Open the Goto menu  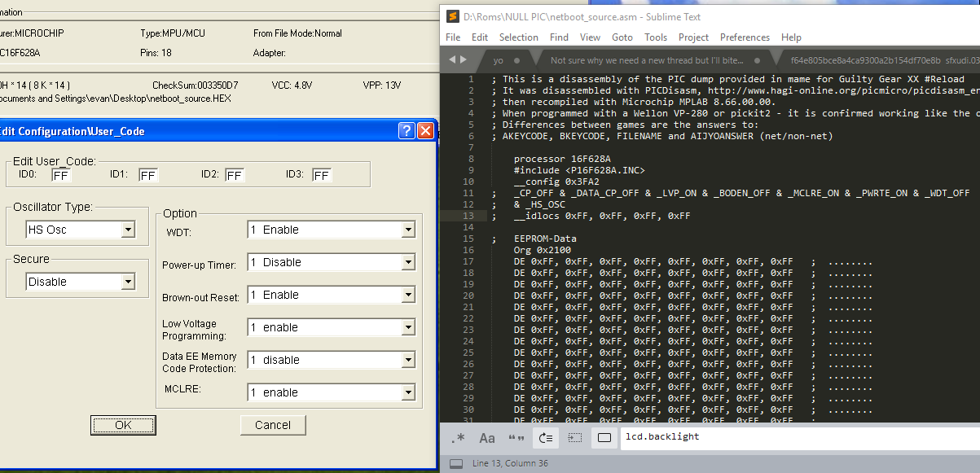coord(622,37)
